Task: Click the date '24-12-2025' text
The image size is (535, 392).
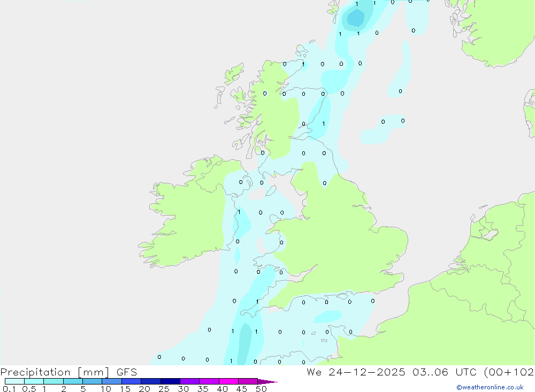Action: pyautogui.click(x=367, y=372)
